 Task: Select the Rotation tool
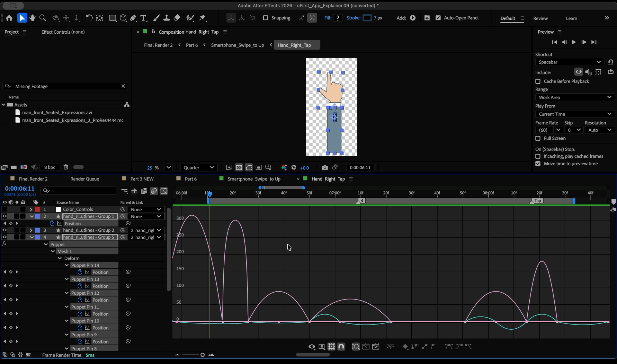tap(89, 18)
